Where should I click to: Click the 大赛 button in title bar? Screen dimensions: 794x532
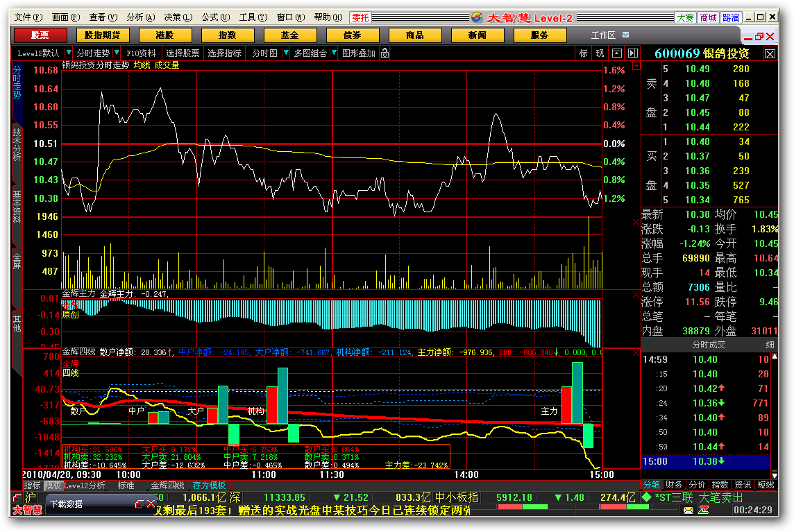pyautogui.click(x=685, y=18)
